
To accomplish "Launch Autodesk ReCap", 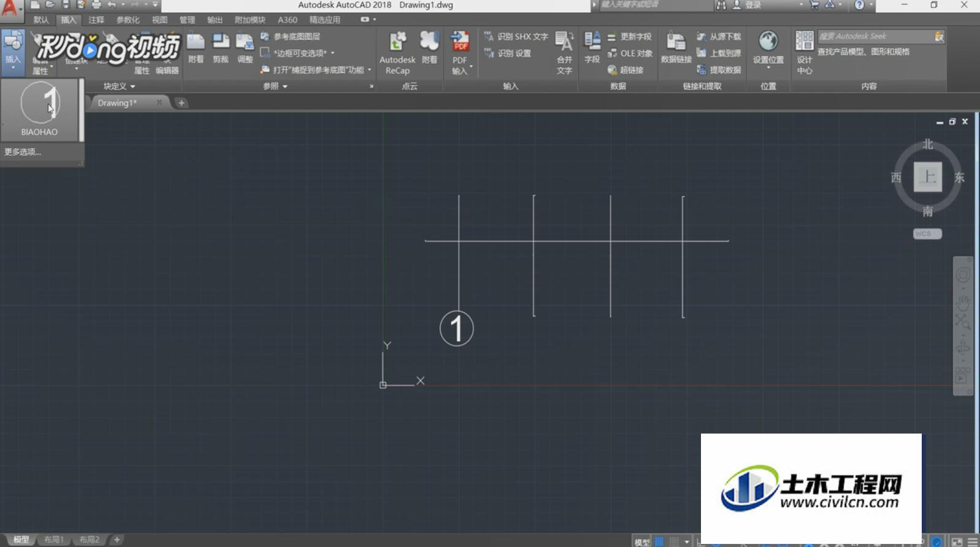I will (x=397, y=53).
